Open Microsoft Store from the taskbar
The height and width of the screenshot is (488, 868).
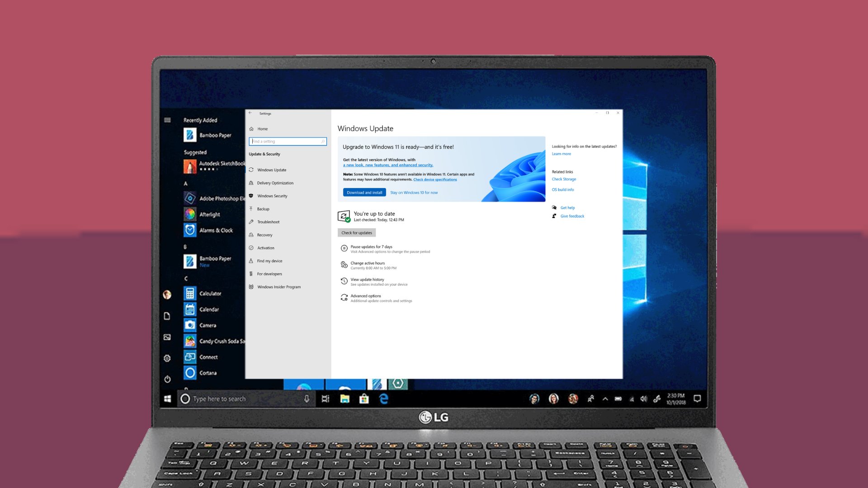click(364, 399)
